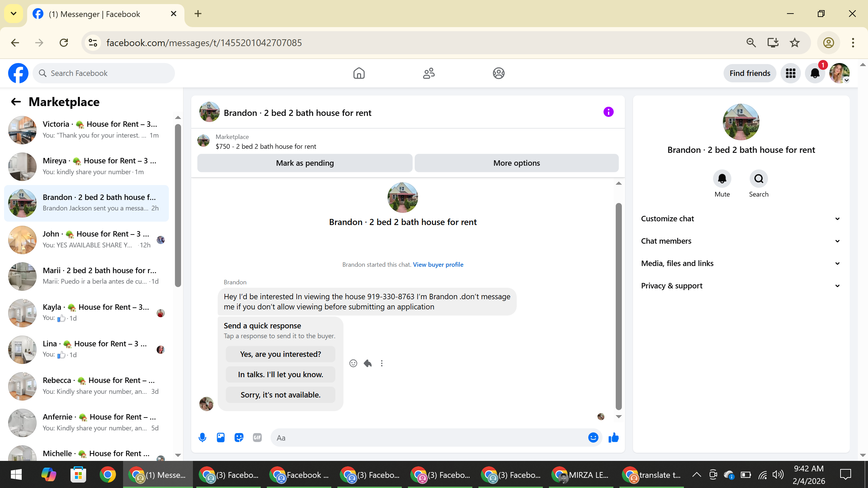868x488 pixels.
Task: Click the conversation list scrollbar
Action: 178,205
